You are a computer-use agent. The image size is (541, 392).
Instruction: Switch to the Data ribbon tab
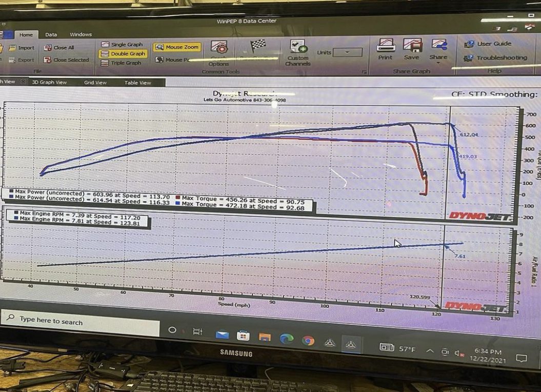tap(51, 34)
